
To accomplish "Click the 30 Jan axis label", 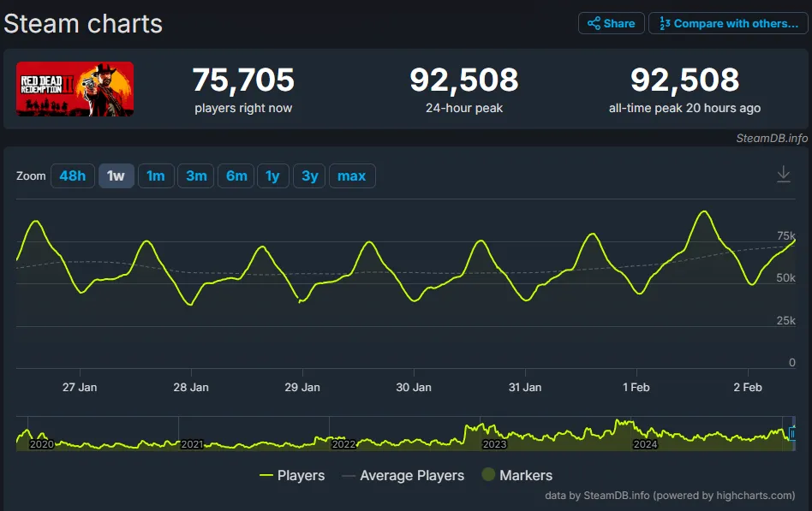I will (x=413, y=387).
